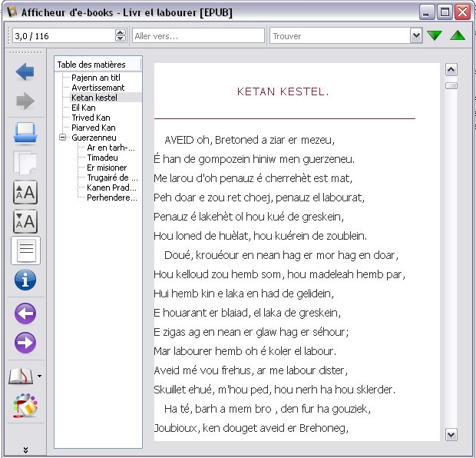Open the bookmarks dropdown arrow
This screenshot has height=458, width=476.
[39, 377]
